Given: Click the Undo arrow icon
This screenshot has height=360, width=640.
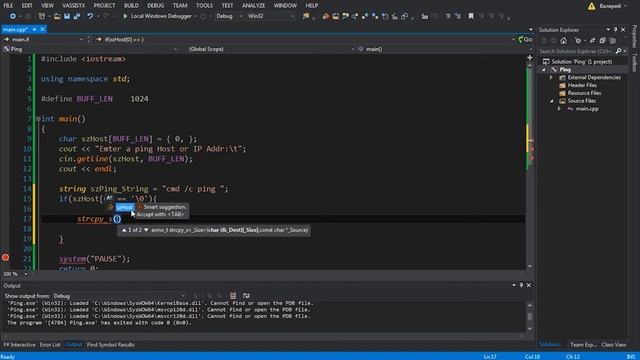Looking at the screenshot, I should [x=90, y=16].
